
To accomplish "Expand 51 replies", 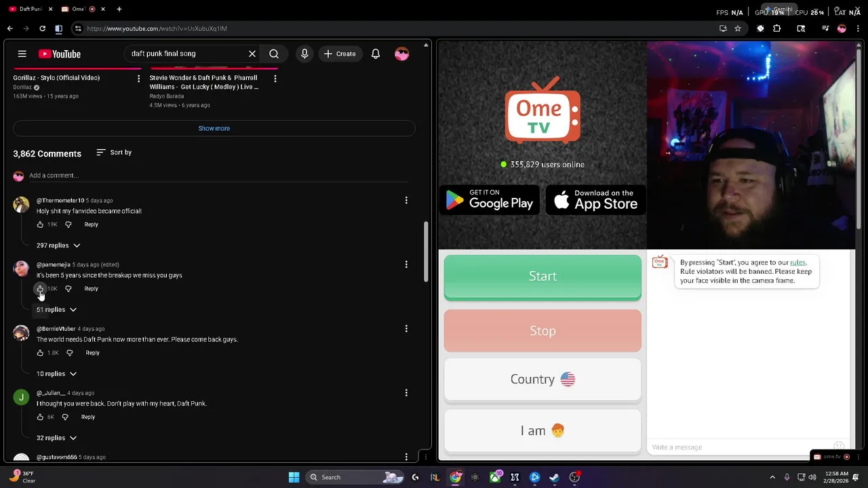I will click(56, 310).
